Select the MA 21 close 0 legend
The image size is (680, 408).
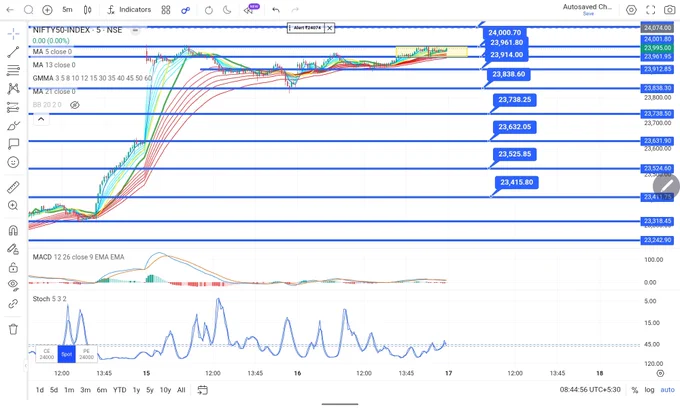[54, 91]
